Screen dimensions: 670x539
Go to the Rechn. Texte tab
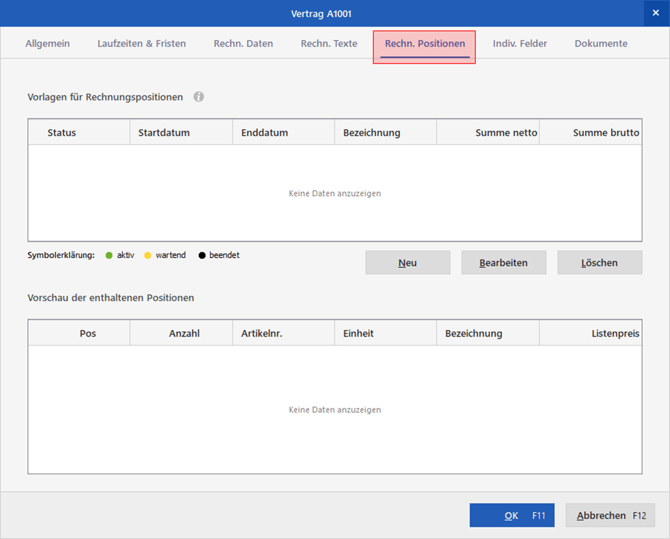coord(329,44)
